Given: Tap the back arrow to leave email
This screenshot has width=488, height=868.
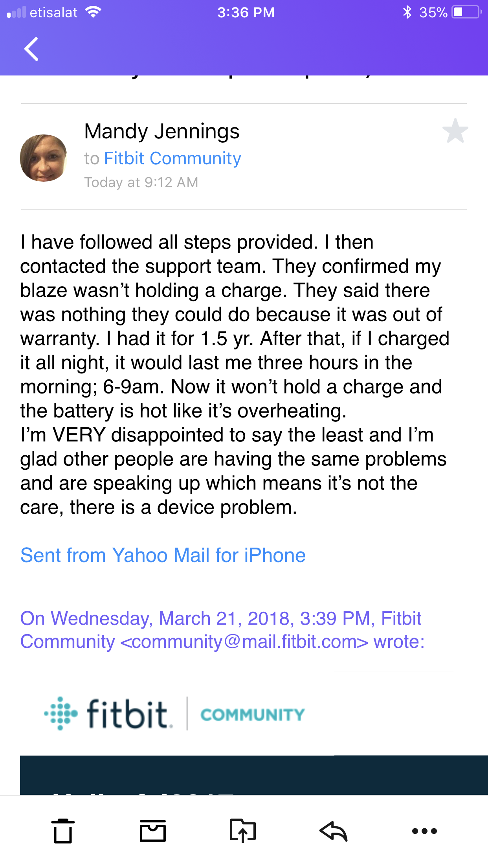Looking at the screenshot, I should 31,49.
